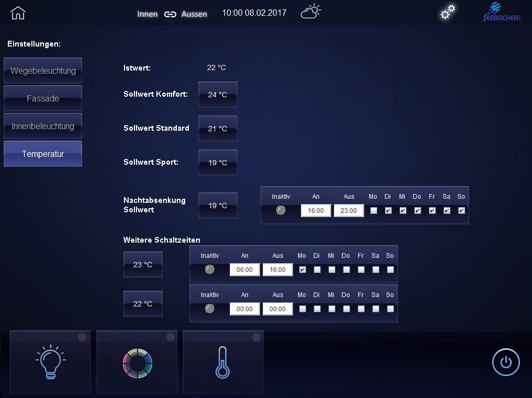
Task: Open the thermometer temperature tile
Action: [x=223, y=362]
